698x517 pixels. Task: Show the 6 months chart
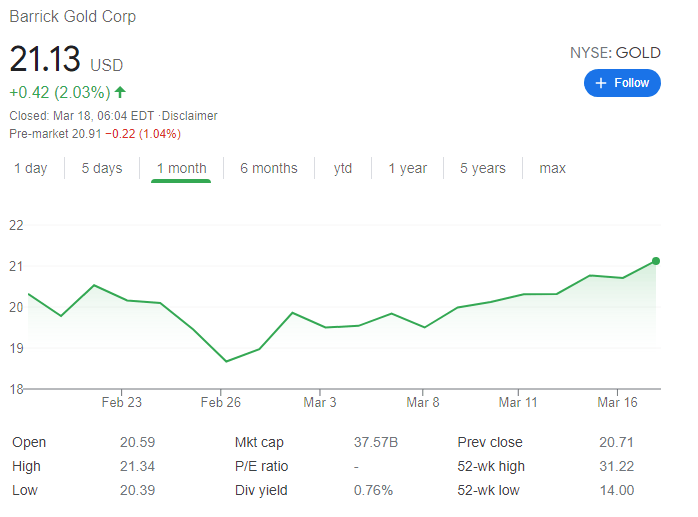269,168
